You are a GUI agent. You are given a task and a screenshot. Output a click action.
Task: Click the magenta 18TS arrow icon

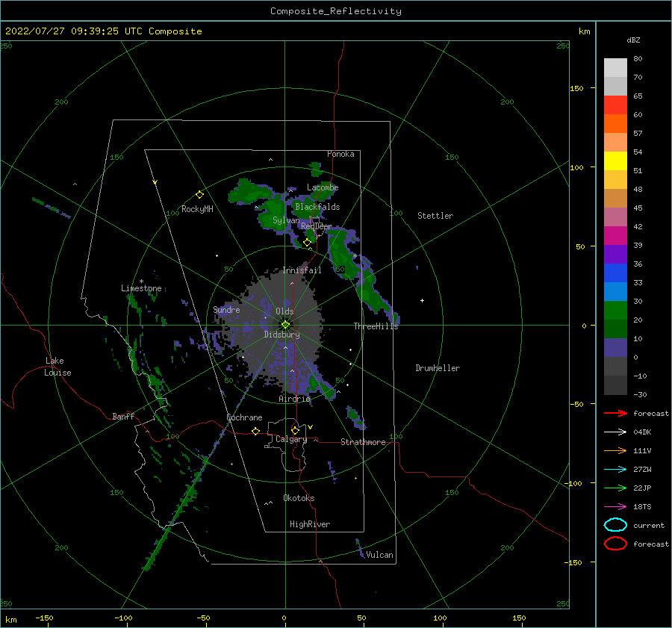click(x=615, y=507)
